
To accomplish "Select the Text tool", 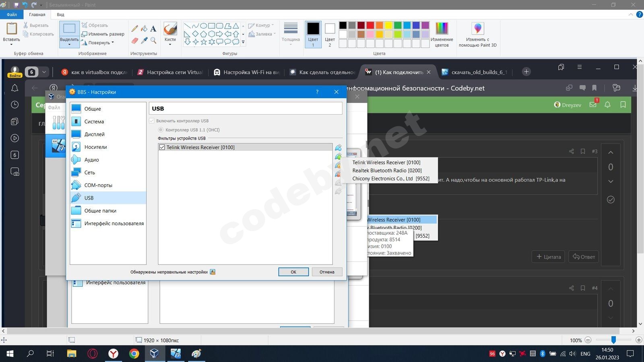I will pyautogui.click(x=153, y=29).
